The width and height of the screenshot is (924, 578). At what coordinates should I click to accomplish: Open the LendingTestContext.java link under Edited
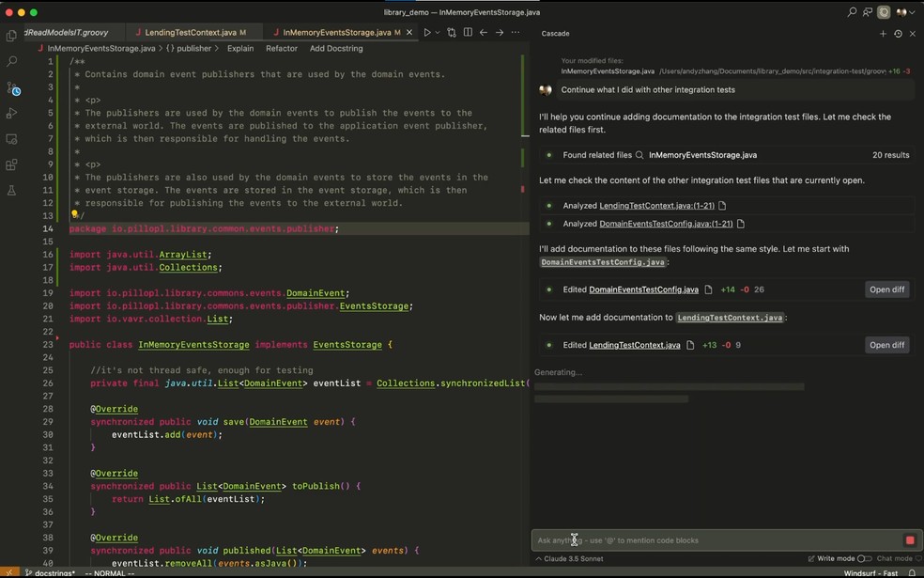pyautogui.click(x=634, y=345)
